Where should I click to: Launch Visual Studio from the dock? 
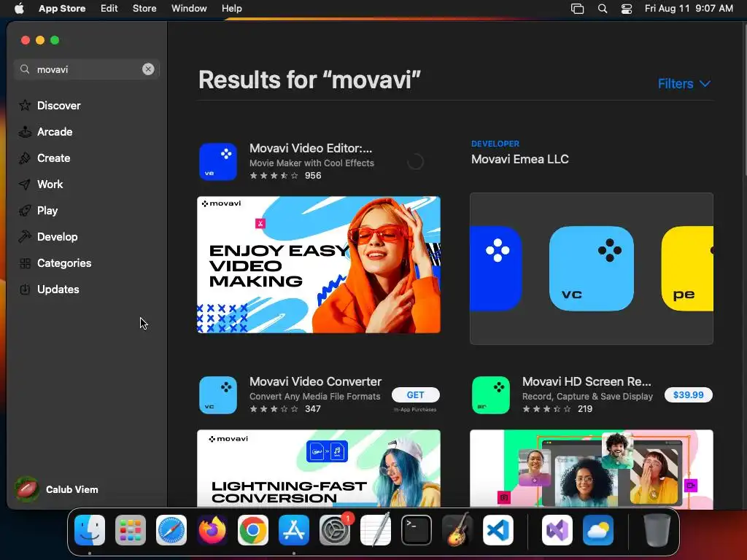coord(557,530)
